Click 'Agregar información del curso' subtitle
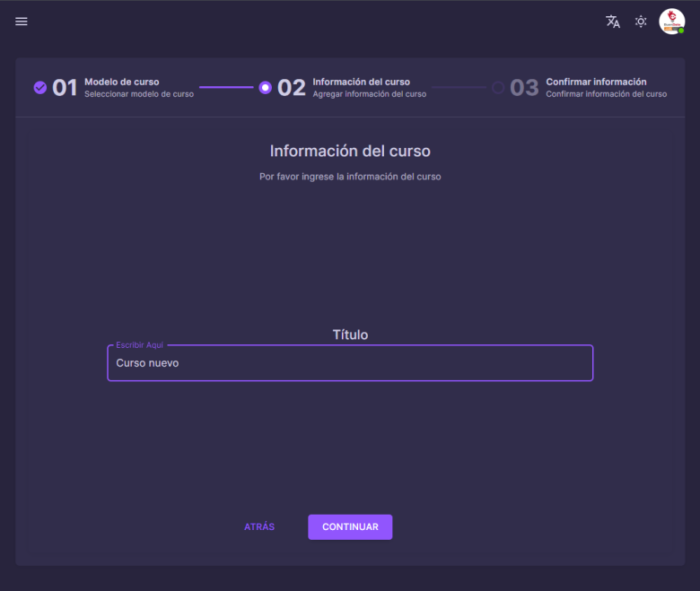700x591 pixels. click(x=370, y=94)
